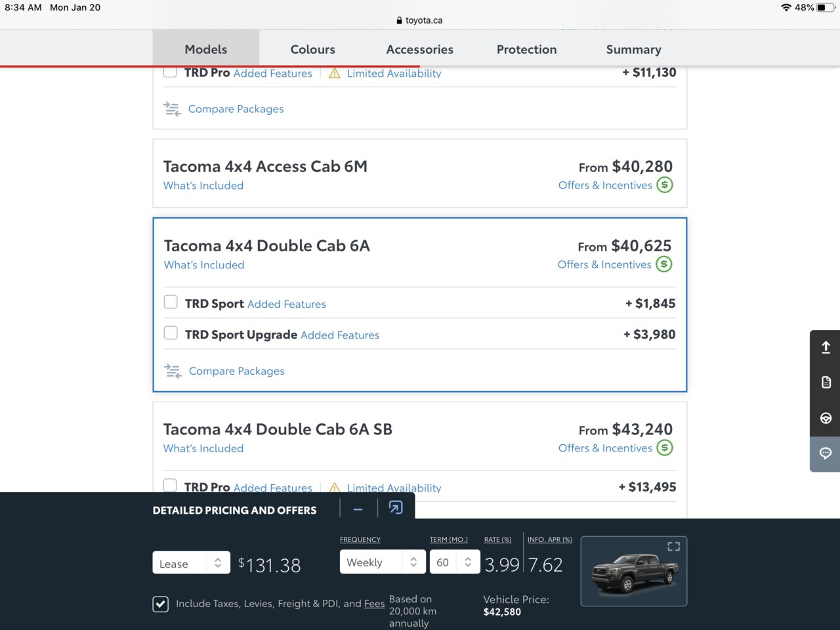This screenshot has width=840, height=630.
Task: Open the 60-month term dropdown
Action: tap(455, 562)
